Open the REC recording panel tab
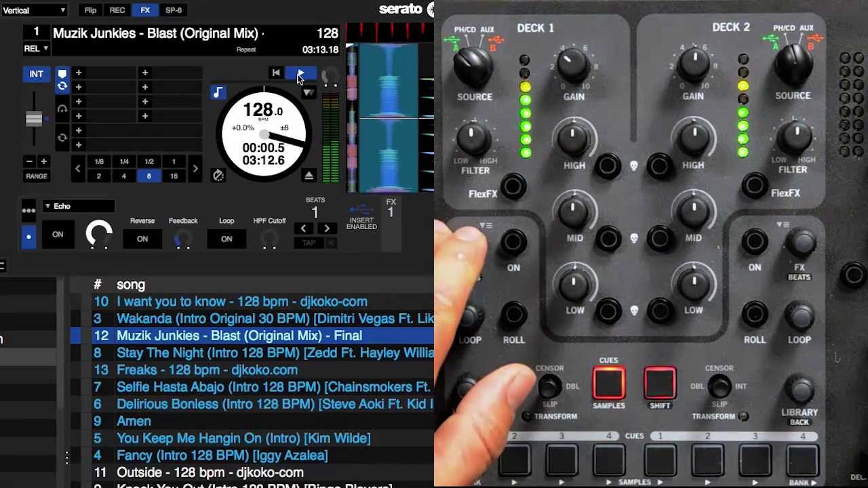Screen dimensions: 868x488 [x=117, y=10]
